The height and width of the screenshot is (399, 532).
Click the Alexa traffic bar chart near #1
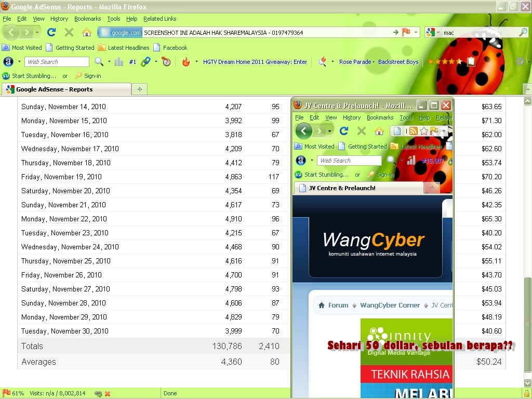[119, 62]
